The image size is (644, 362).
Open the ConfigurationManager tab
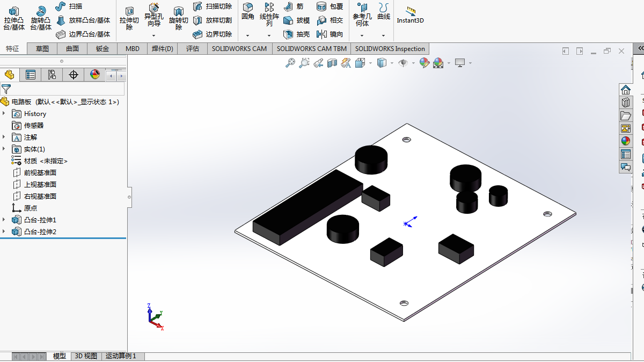click(52, 75)
